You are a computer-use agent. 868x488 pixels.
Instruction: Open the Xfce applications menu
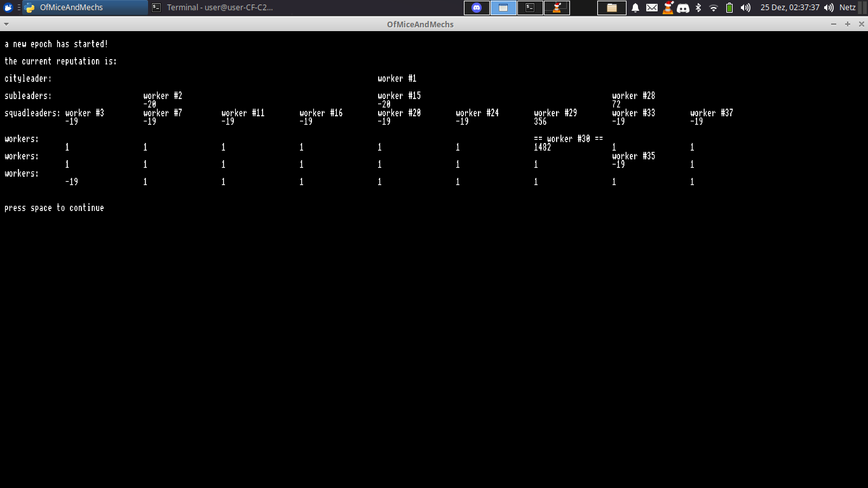(8, 8)
